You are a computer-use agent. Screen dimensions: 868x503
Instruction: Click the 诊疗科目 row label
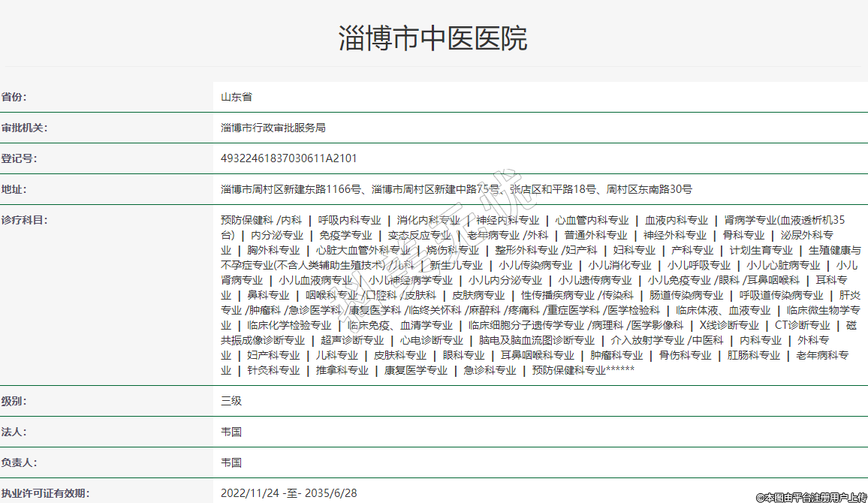pos(24,220)
